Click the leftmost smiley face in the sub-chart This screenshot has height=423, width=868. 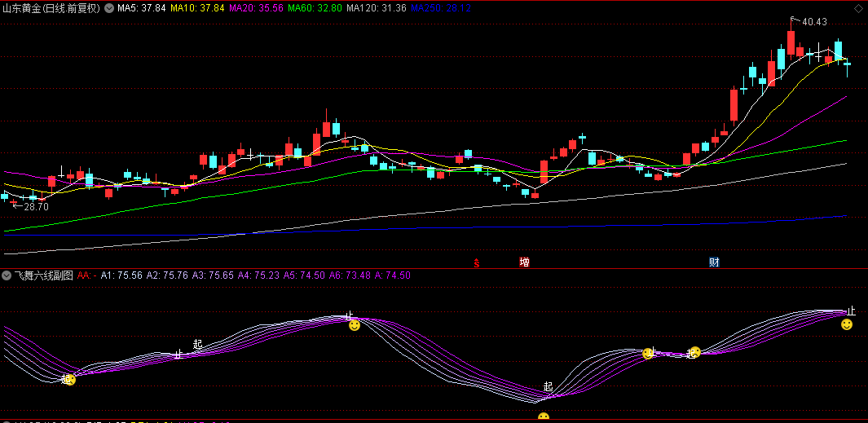70,380
